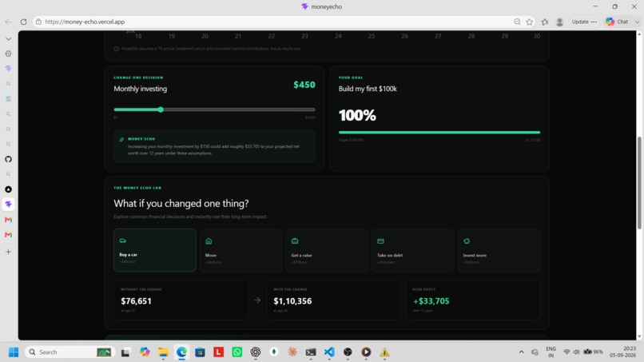This screenshot has height=362, width=644.
Task: Click the Monthly investing slider handle
Action: click(161, 109)
